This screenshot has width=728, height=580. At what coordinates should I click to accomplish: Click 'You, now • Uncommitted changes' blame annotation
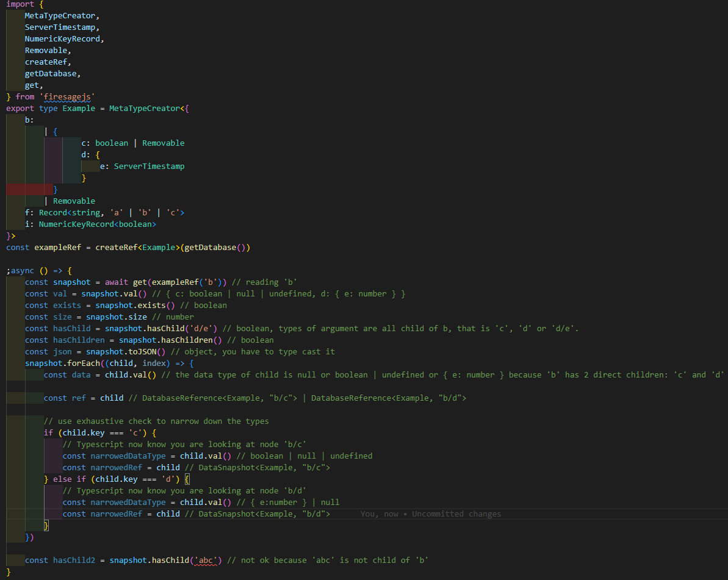pyautogui.click(x=431, y=514)
